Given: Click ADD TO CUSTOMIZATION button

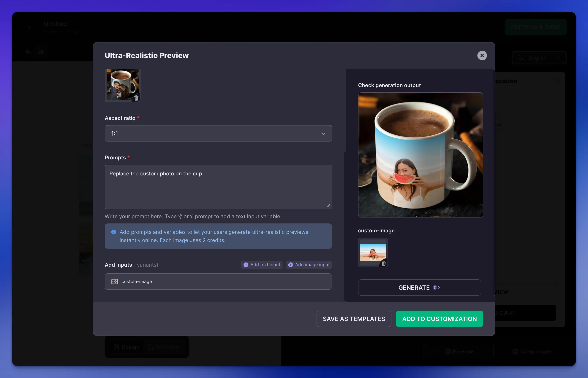Looking at the screenshot, I should 439,319.
